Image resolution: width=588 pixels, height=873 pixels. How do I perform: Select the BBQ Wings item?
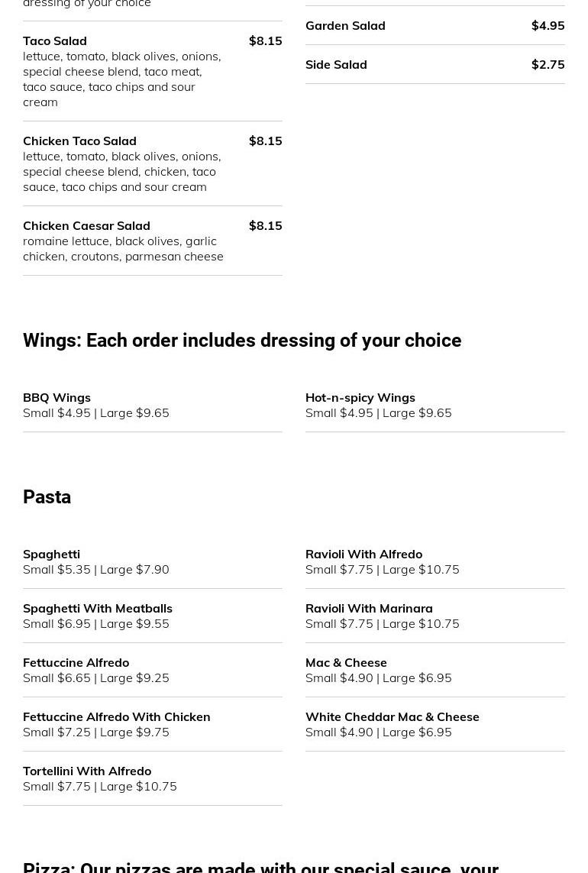[x=57, y=397]
